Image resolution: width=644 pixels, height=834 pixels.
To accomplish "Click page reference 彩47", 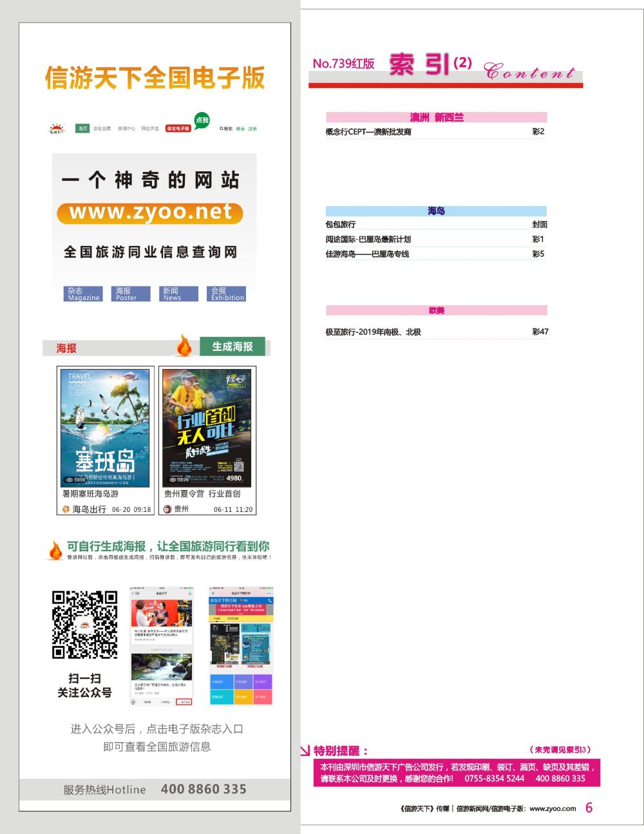I will click(x=540, y=332).
